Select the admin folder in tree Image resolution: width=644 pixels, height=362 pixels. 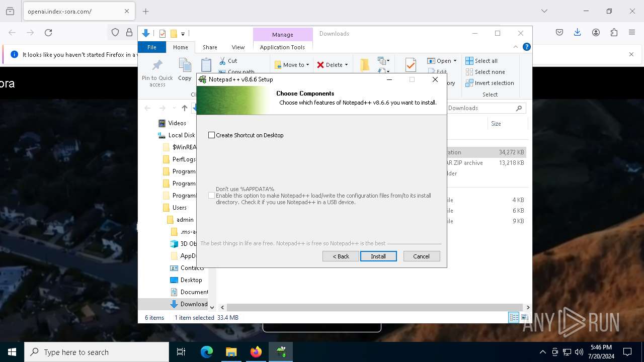click(x=180, y=220)
